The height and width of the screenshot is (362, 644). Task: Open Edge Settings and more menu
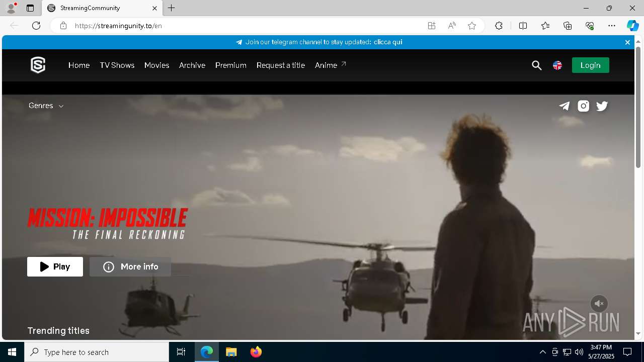pos(612,26)
